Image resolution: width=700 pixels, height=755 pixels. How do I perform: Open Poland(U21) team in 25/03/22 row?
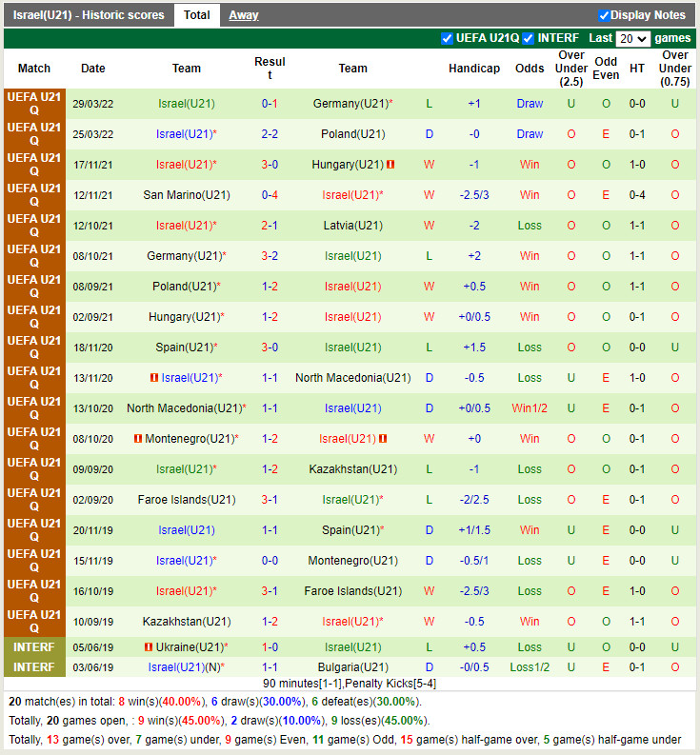pos(353,134)
